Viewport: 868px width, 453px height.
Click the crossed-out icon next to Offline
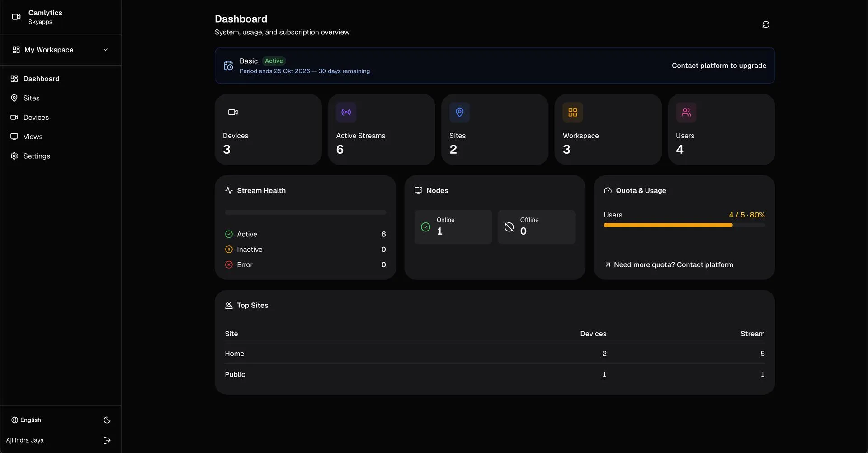509,227
